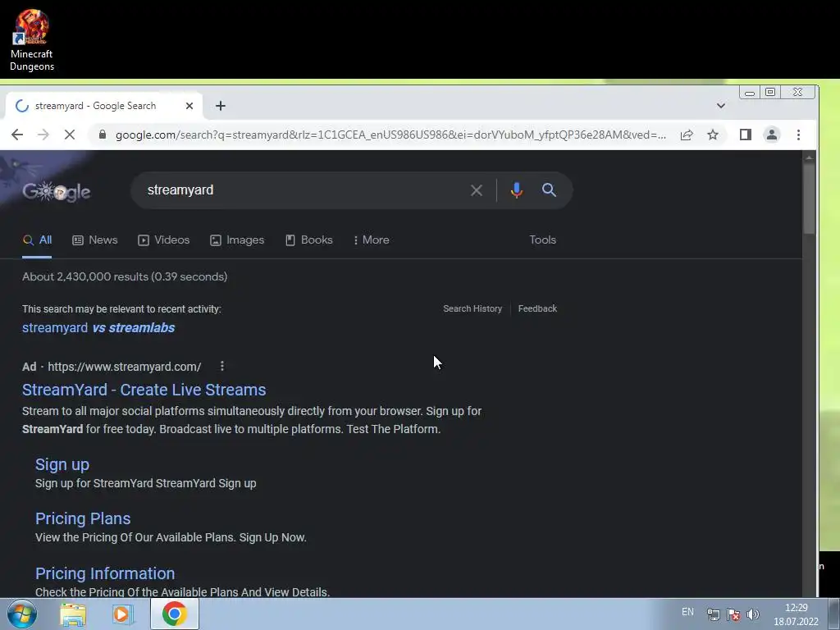Click the address bar URL
840x630 pixels.
(390, 135)
